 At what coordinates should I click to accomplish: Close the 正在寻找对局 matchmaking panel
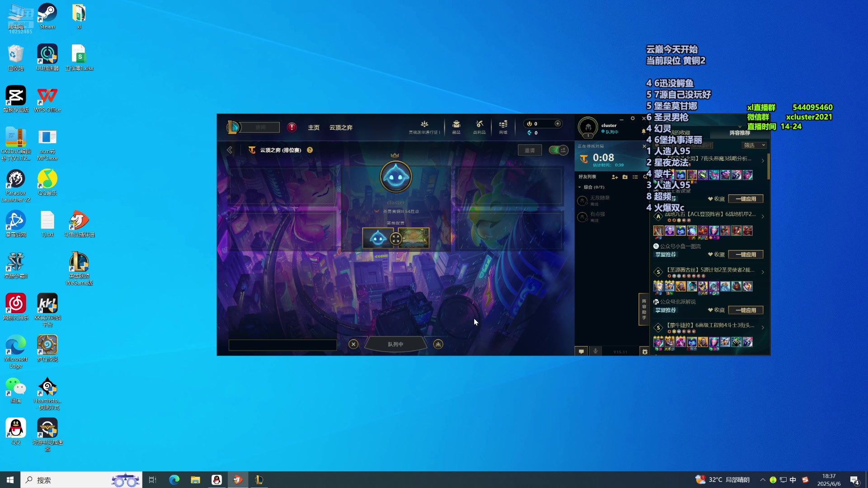tap(644, 146)
